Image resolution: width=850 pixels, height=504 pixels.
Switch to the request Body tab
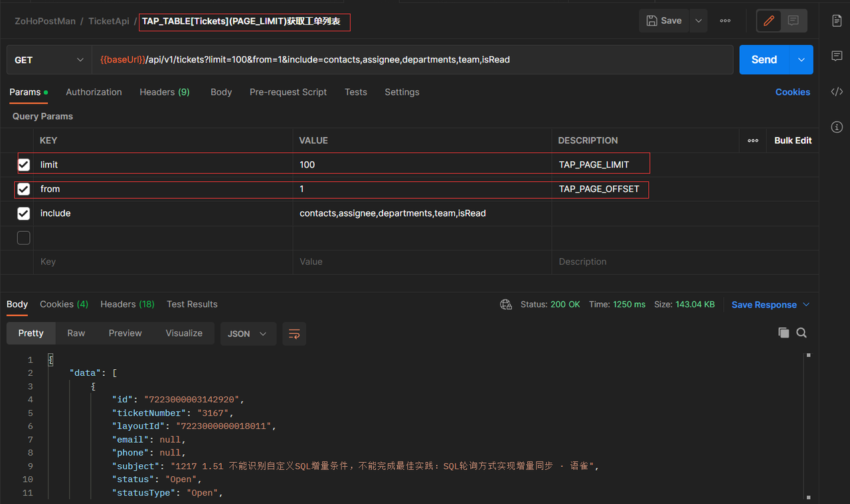pyautogui.click(x=221, y=92)
